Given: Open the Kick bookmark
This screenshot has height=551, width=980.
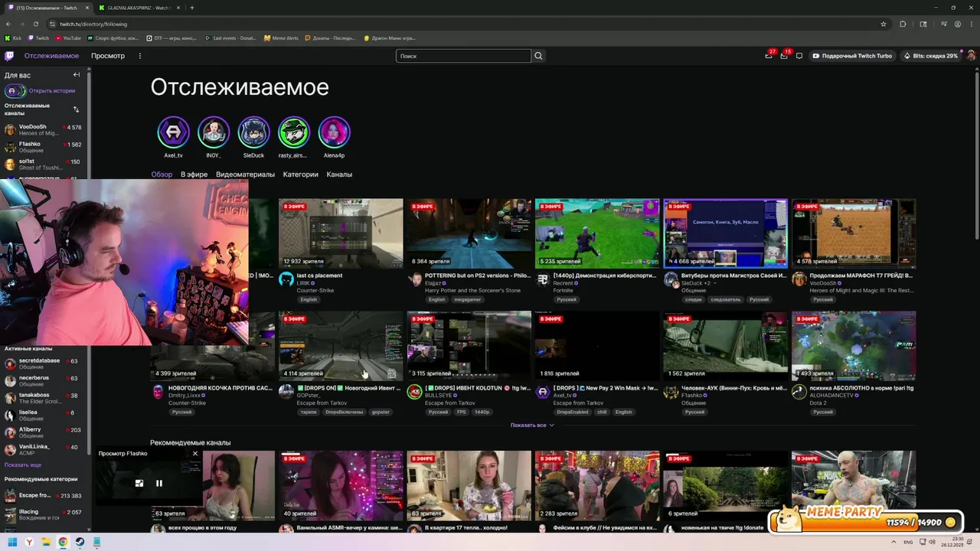Looking at the screenshot, I should pyautogui.click(x=14, y=37).
